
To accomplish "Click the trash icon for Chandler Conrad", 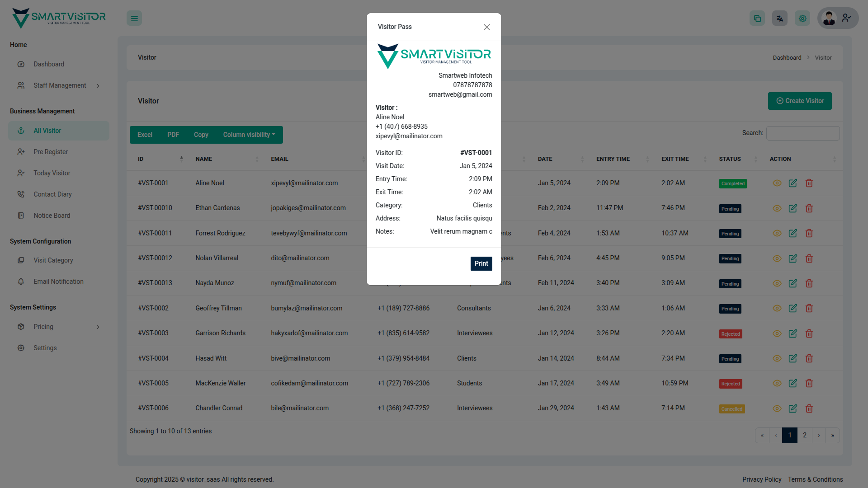I will pyautogui.click(x=809, y=408).
